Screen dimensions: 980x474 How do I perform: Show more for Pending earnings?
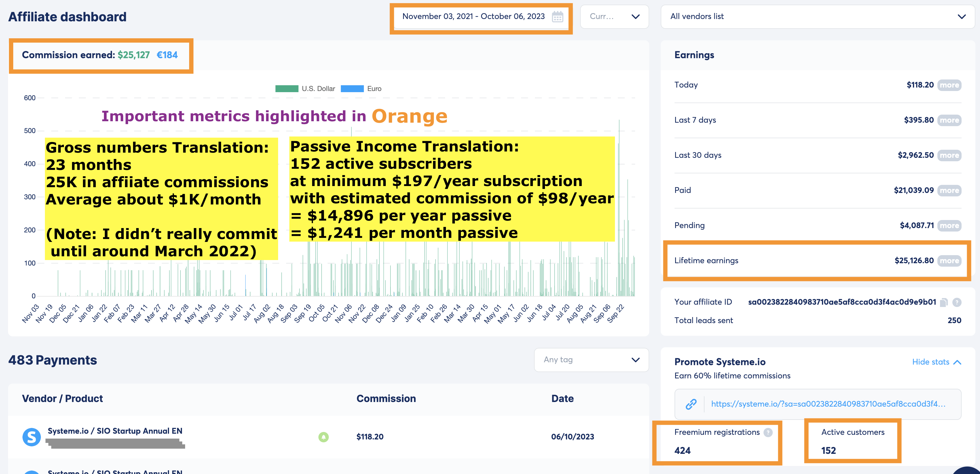(949, 225)
